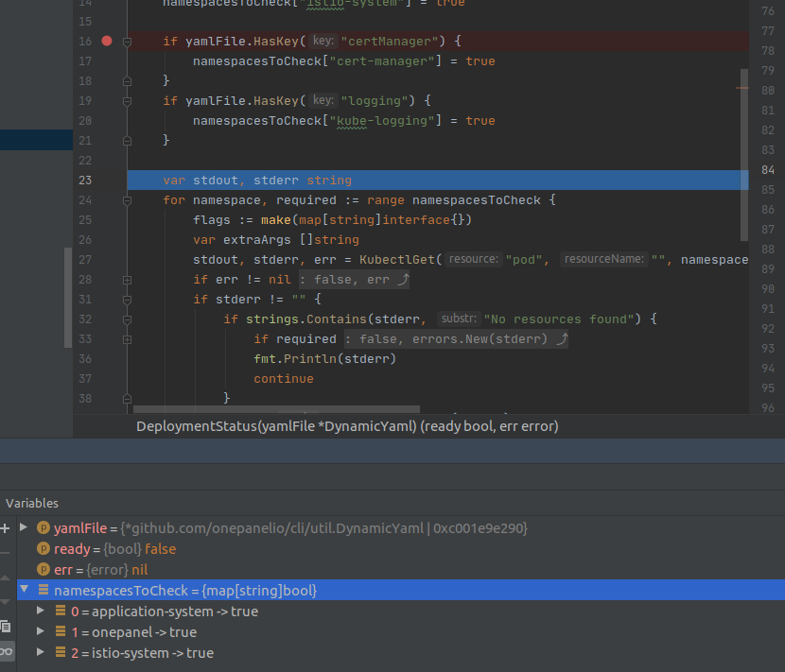Click the add new watch plus icon
This screenshot has width=785, height=672.
coord(6,529)
